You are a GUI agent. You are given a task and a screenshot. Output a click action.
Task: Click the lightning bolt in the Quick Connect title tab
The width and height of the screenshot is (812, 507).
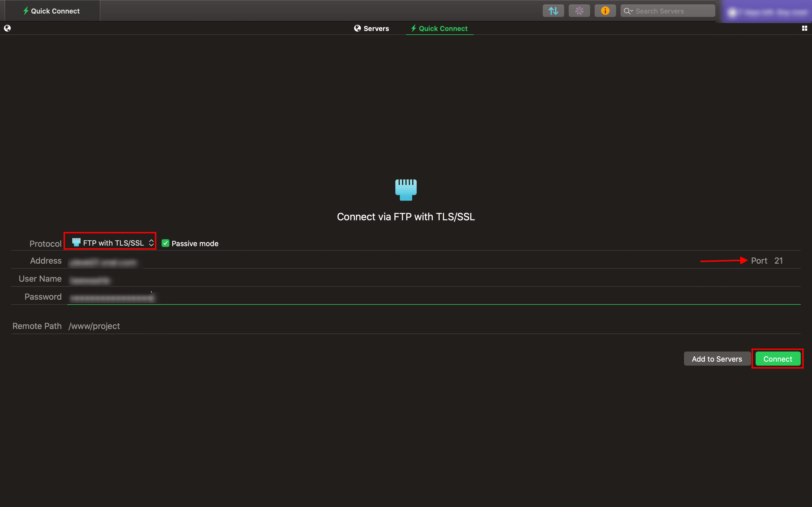(26, 11)
